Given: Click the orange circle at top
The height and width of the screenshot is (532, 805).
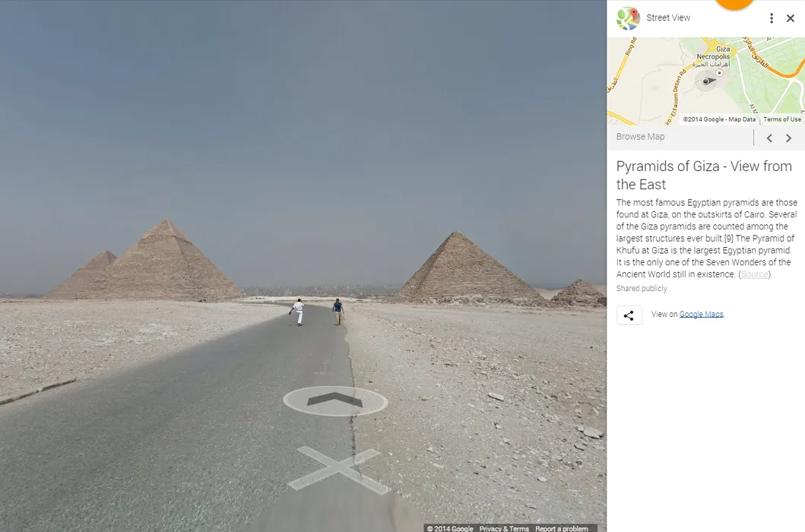Looking at the screenshot, I should (734, 3).
